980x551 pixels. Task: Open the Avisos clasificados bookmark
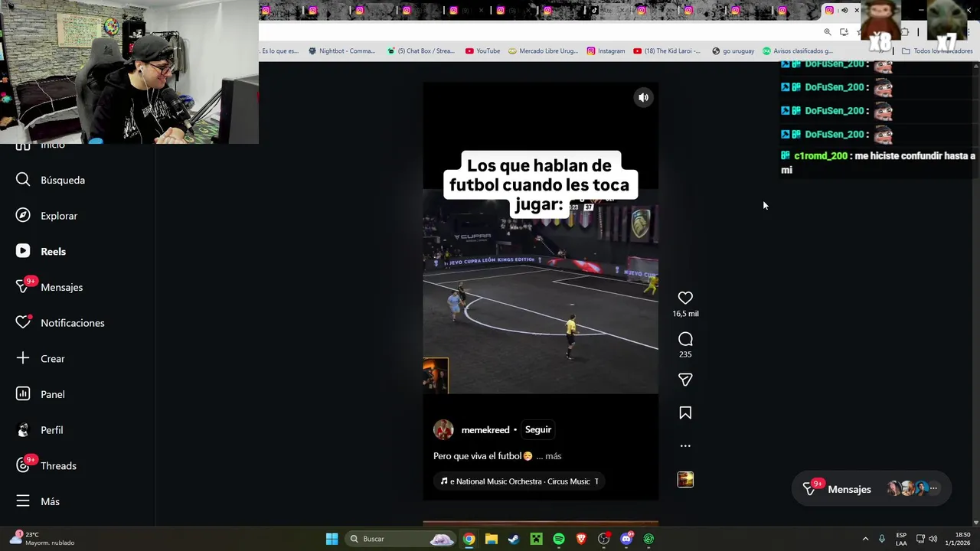coord(797,51)
